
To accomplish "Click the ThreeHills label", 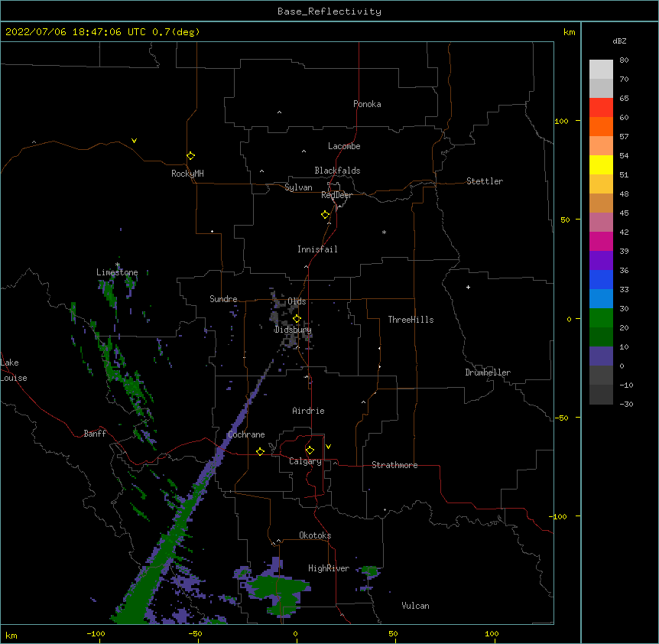I will 411,320.
